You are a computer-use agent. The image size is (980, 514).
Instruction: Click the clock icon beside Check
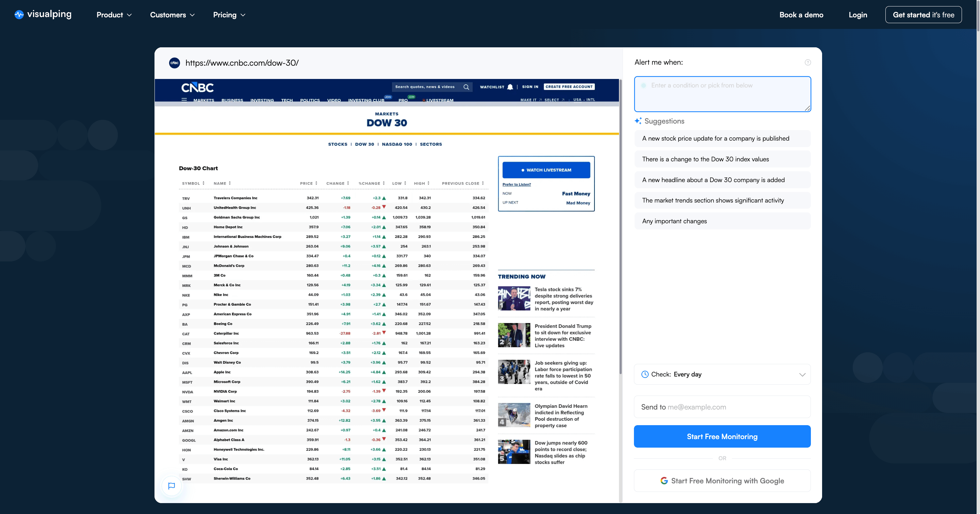click(x=645, y=374)
